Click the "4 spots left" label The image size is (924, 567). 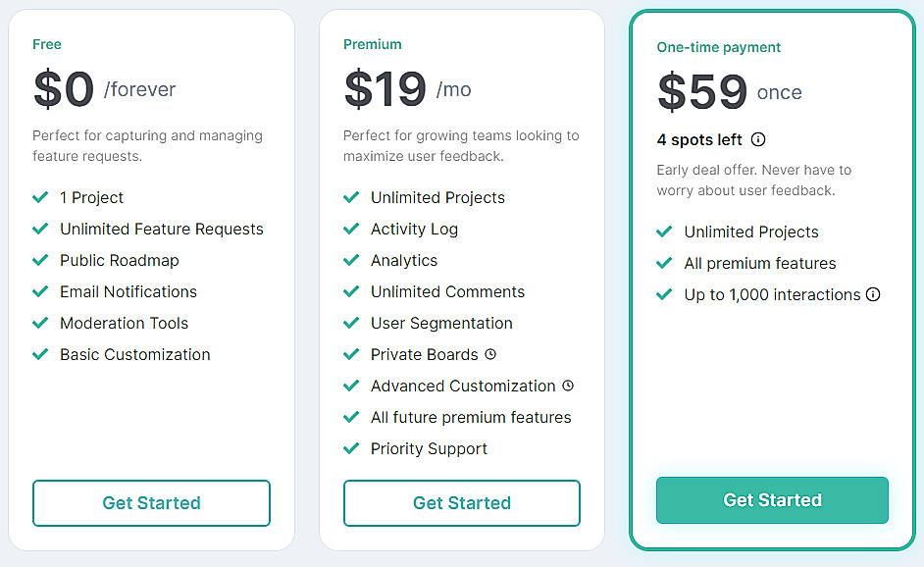697,139
